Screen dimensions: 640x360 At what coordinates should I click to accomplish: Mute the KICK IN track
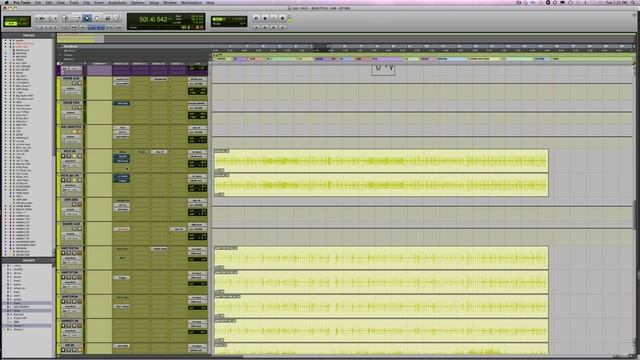tap(80, 156)
